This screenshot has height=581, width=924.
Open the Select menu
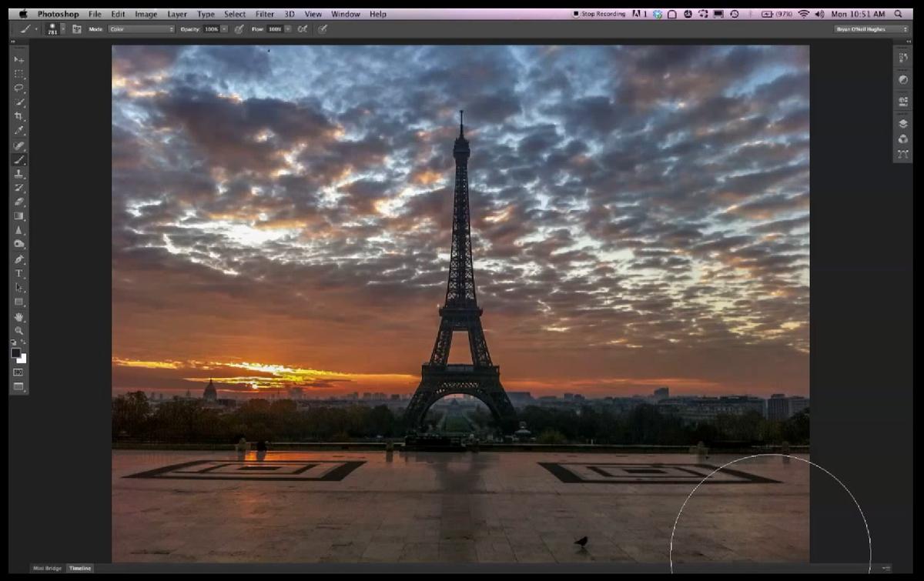click(x=235, y=14)
